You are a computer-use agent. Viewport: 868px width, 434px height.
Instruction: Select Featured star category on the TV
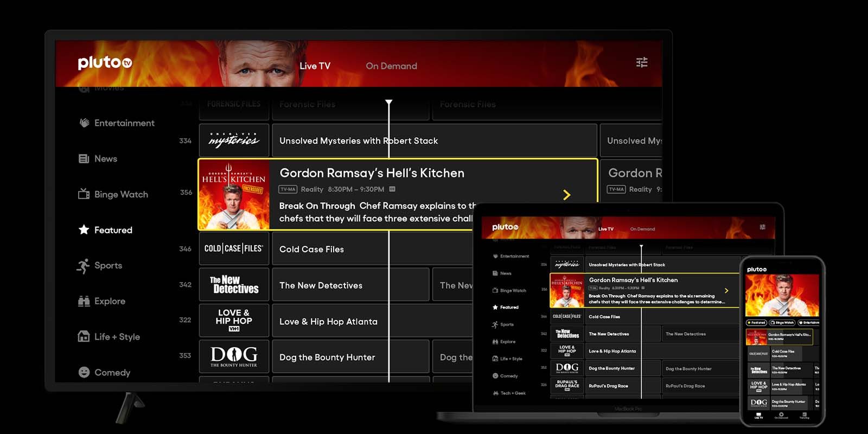point(106,230)
